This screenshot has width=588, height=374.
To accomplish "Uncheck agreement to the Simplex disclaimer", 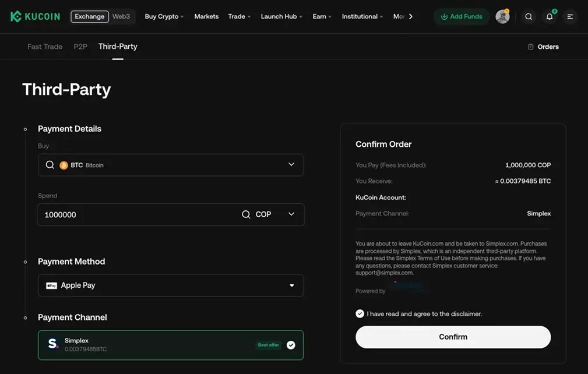I will click(x=360, y=313).
